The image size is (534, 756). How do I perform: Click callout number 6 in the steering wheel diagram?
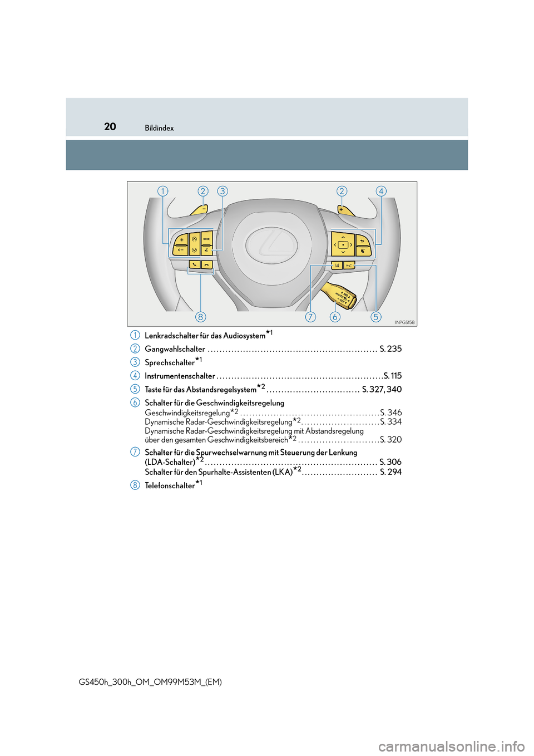[335, 317]
